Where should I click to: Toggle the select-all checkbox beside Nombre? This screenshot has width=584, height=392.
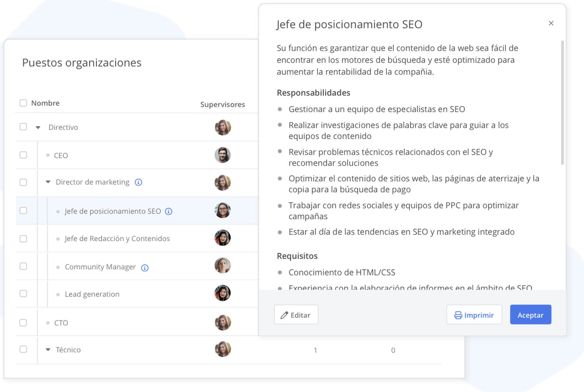pyautogui.click(x=23, y=103)
